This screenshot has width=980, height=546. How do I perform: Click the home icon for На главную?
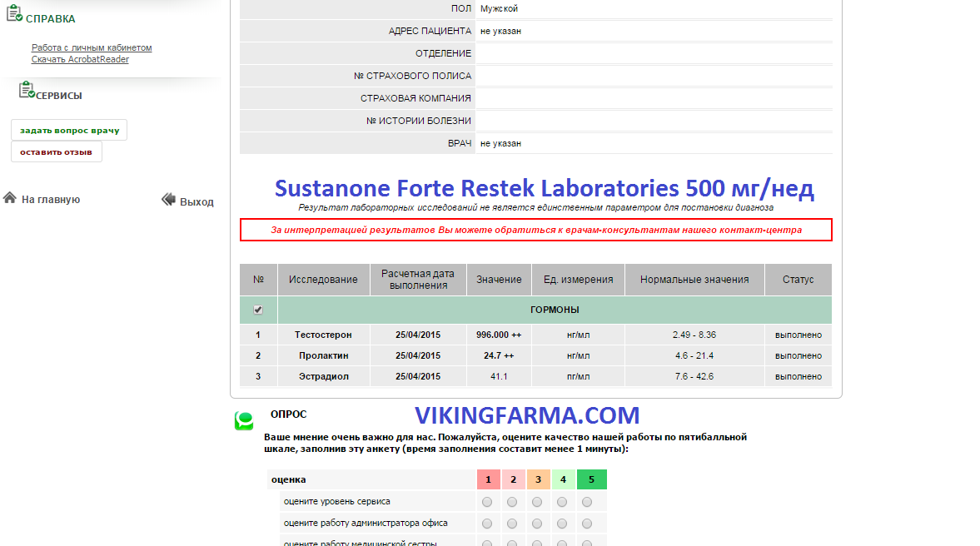(x=10, y=198)
